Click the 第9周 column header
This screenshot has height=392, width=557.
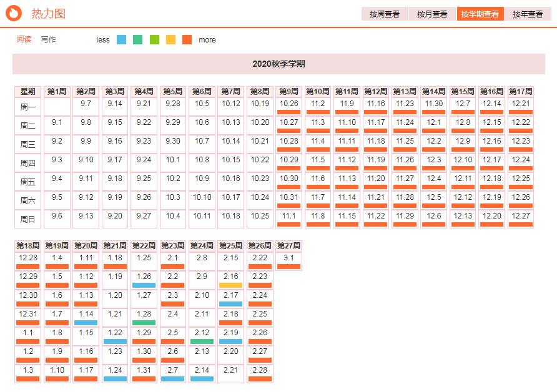[x=288, y=91]
